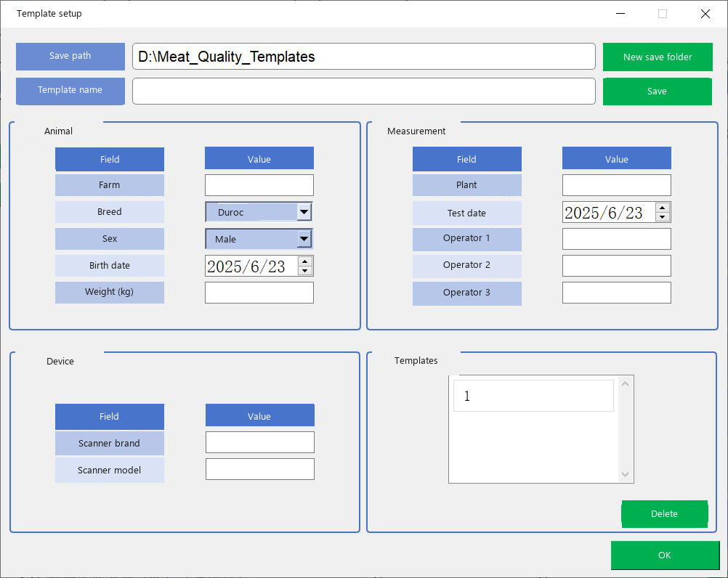Image resolution: width=728 pixels, height=578 pixels.
Task: Minimize the Template setup window
Action: pyautogui.click(x=620, y=14)
